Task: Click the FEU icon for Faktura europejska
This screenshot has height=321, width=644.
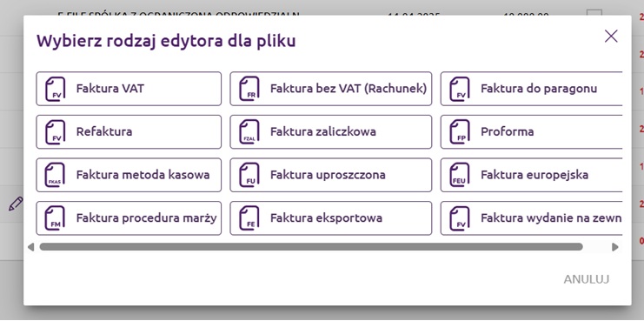Action: [460, 175]
